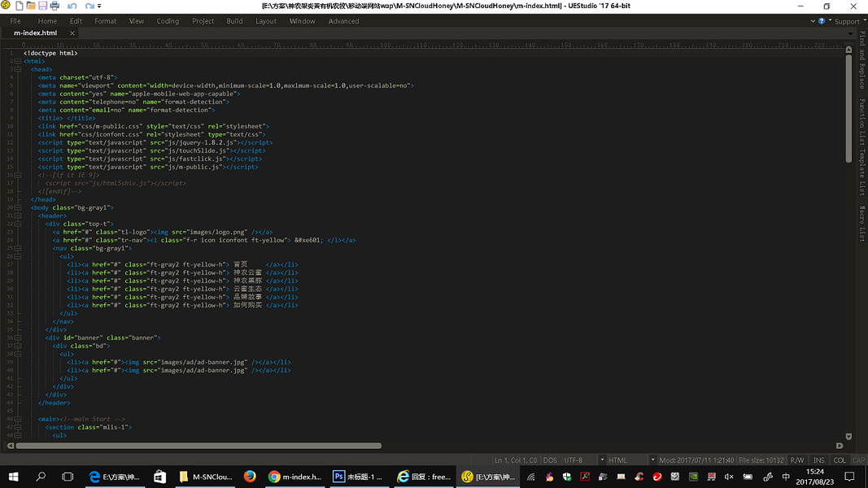
Task: Open the Function List side panel
Action: (x=862, y=122)
